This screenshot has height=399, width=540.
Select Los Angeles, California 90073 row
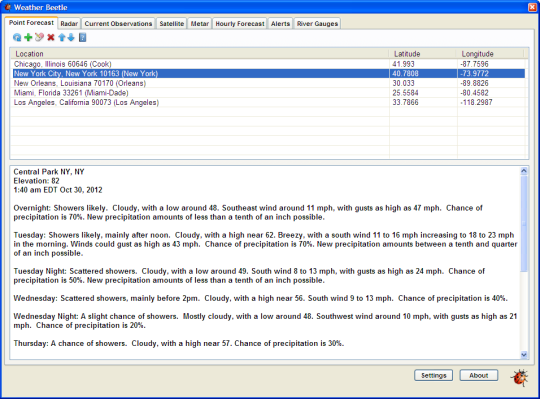[x=269, y=103]
